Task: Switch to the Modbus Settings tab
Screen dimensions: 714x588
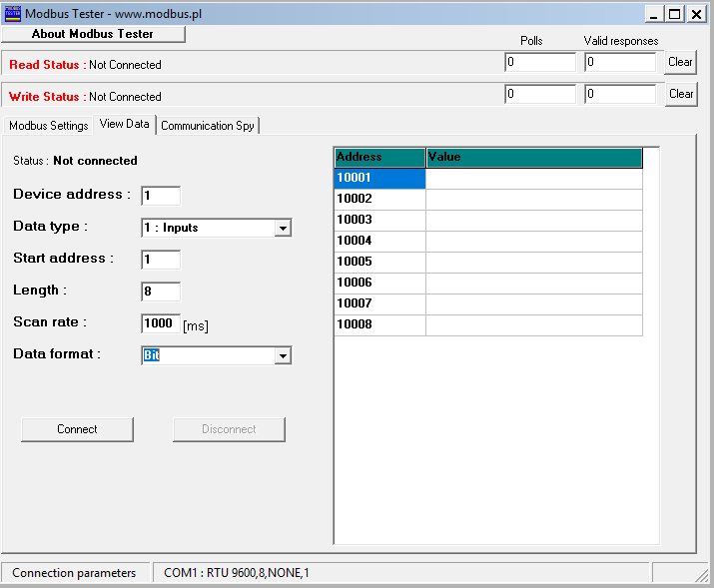Action: 49,126
